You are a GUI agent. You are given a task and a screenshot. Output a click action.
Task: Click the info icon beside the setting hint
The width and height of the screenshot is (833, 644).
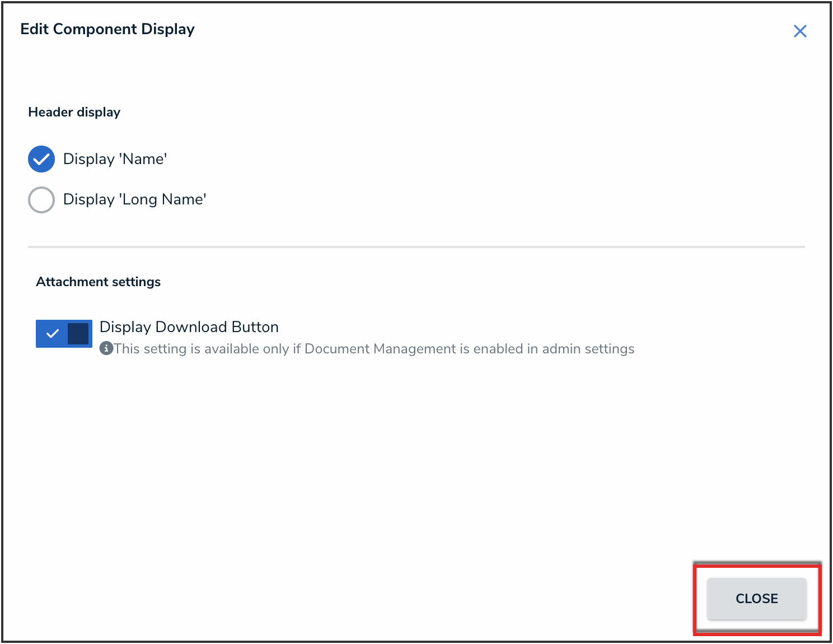click(x=106, y=348)
